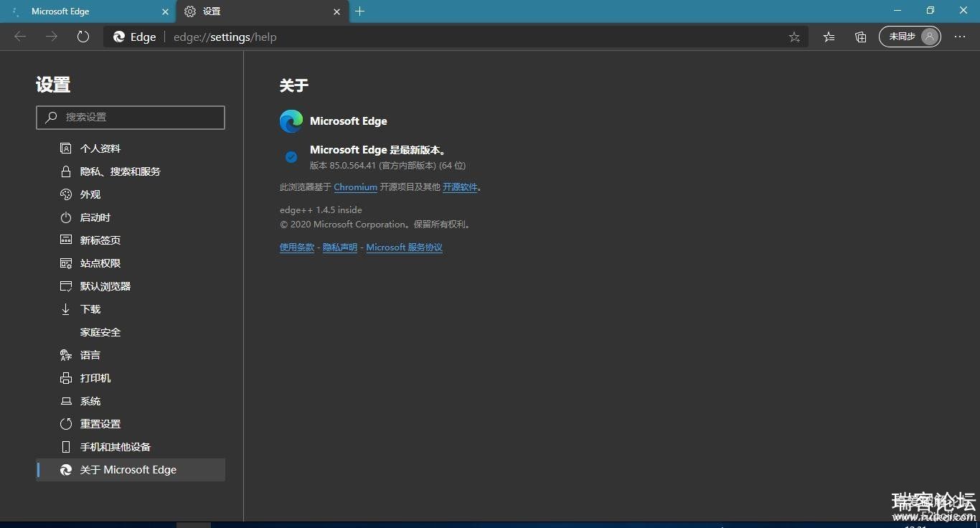Go to 系统 settings
This screenshot has width=980, height=528.
(x=131, y=401)
